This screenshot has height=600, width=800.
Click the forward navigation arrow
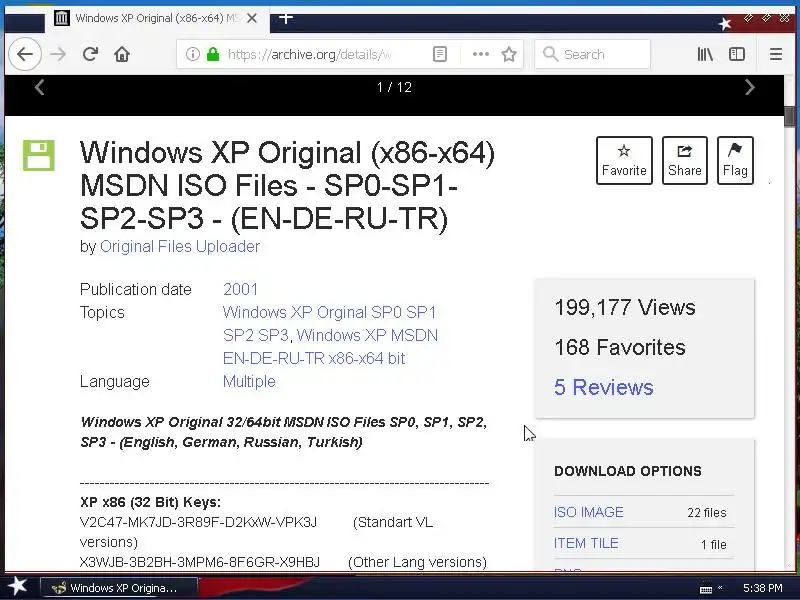point(58,54)
